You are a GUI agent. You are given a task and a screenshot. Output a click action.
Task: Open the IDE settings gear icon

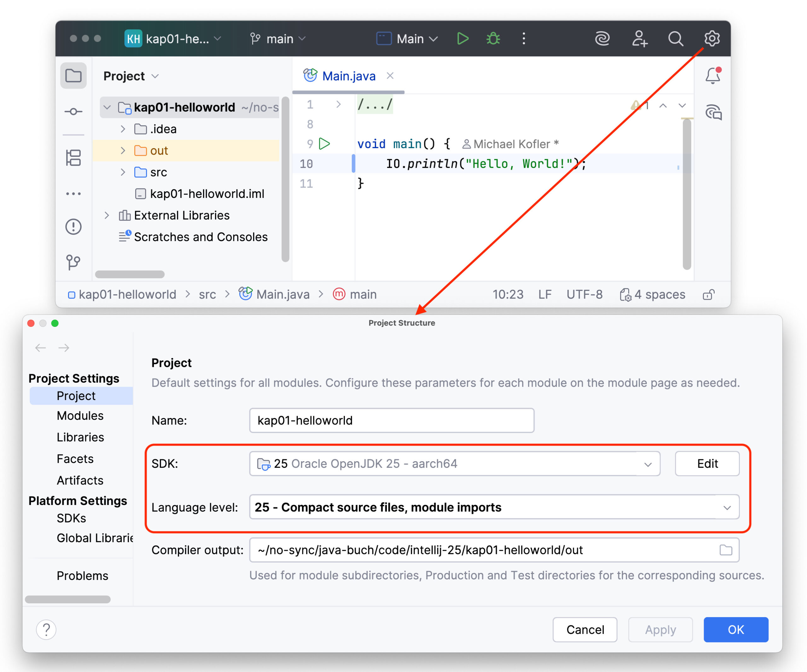pos(712,38)
